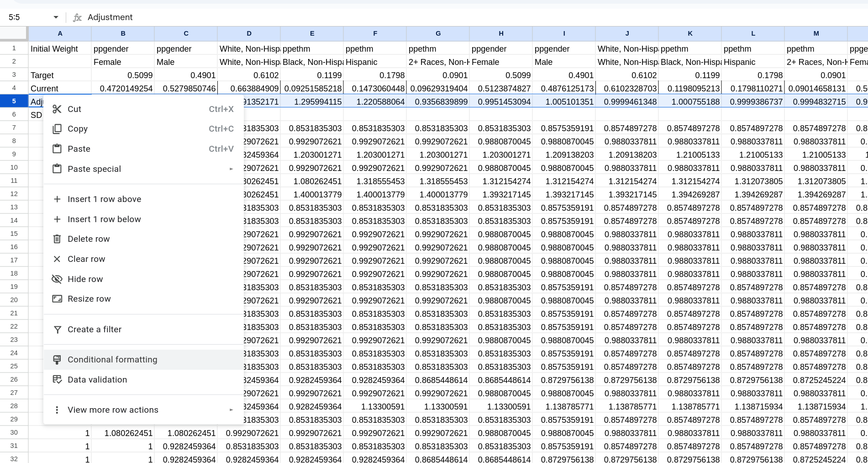Choose Insert 1 row above

105,199
